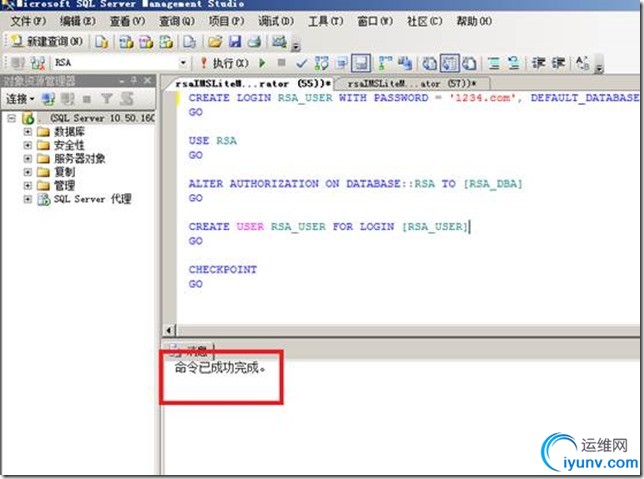
Task: Click the New Query button
Action: coord(47,41)
